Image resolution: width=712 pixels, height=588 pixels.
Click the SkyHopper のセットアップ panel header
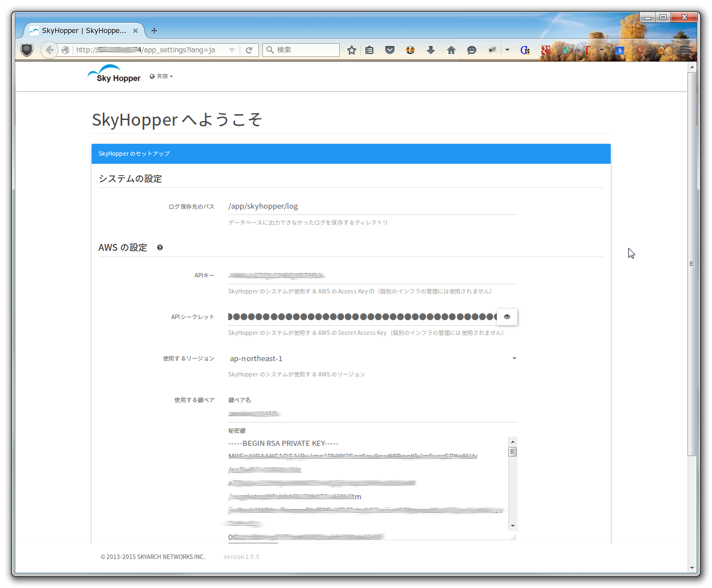351,154
